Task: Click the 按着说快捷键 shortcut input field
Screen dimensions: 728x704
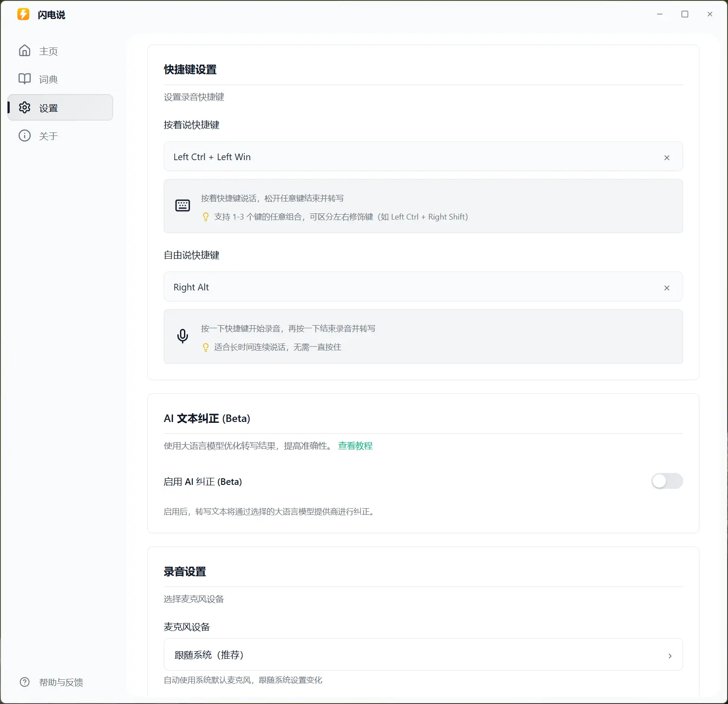Action: [x=409, y=157]
